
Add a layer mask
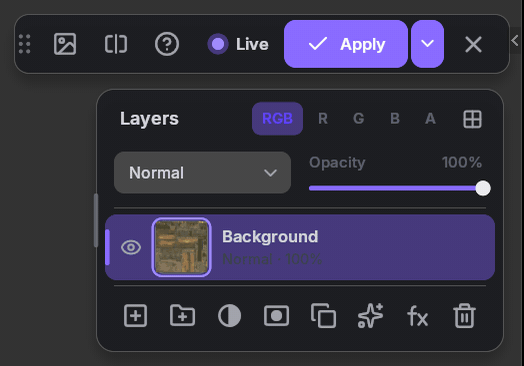point(276,315)
